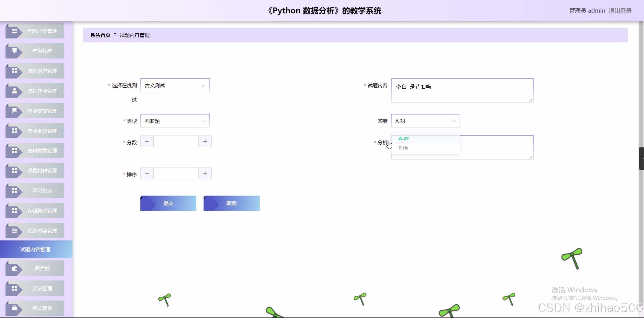Viewport: 644px width, 318px height.
Task: Navigate to 系统首页 in the breadcrumb
Action: click(100, 35)
